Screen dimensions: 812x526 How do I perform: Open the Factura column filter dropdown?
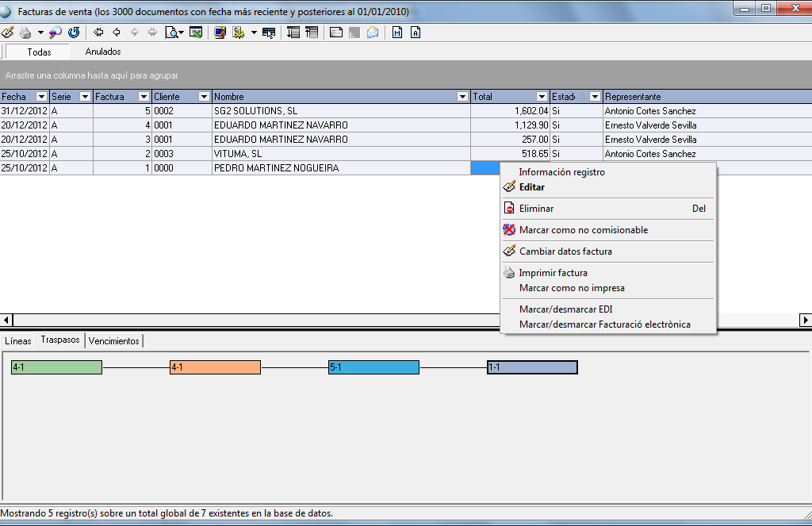(144, 97)
